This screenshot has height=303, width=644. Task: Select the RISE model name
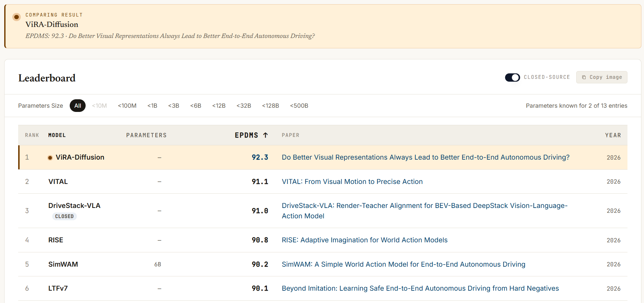(x=56, y=240)
